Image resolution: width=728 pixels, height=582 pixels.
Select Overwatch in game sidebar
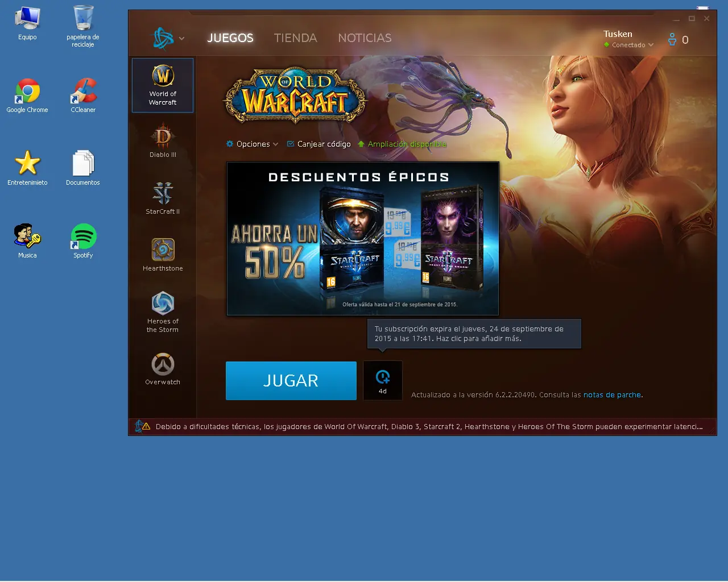[x=163, y=369]
